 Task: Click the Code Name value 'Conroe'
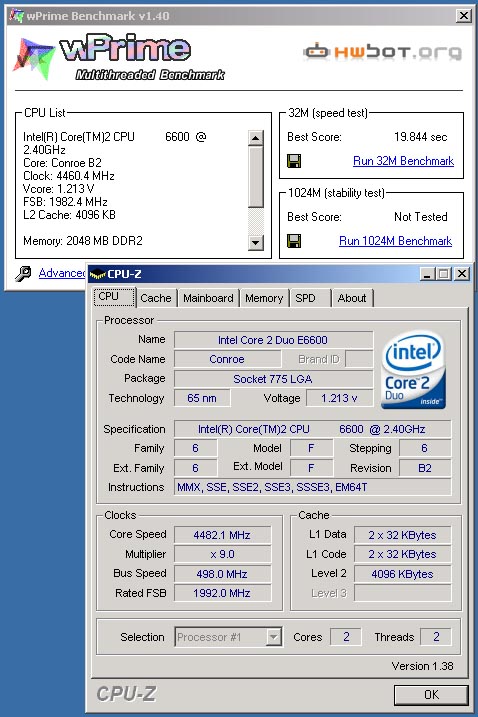(227, 359)
